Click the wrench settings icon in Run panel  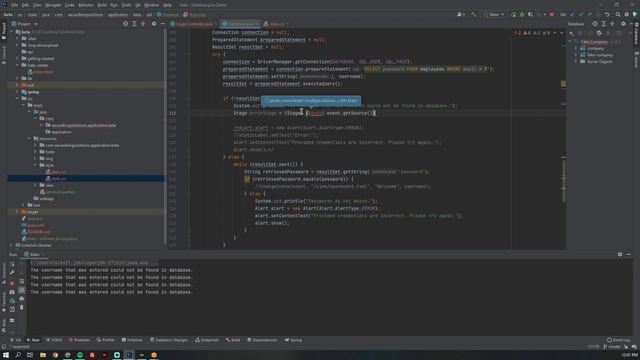pos(12,273)
